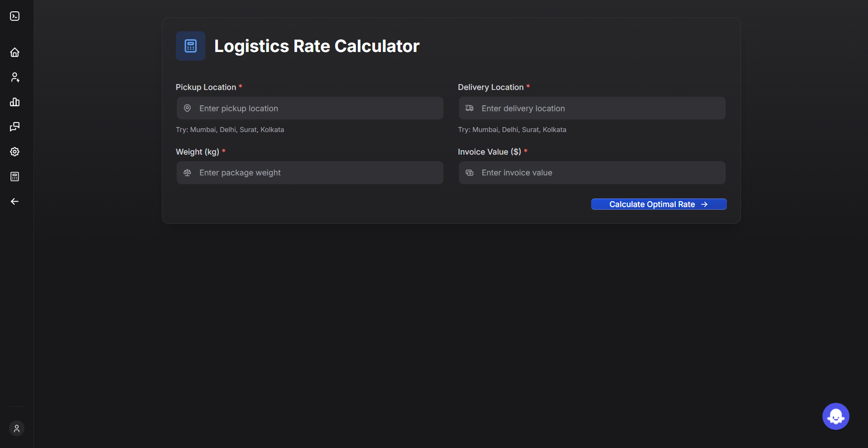Click the blue calculator icon beside title
This screenshot has width=868, height=448.
coord(190,46)
